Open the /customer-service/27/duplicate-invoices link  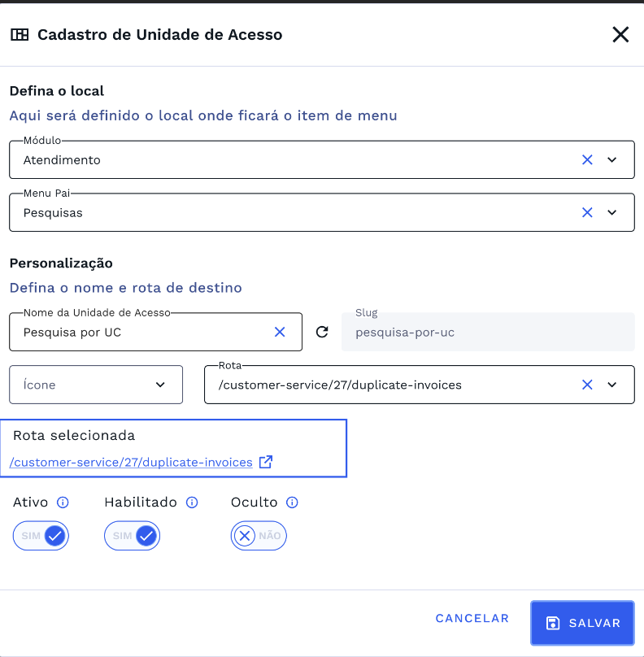pos(130,462)
